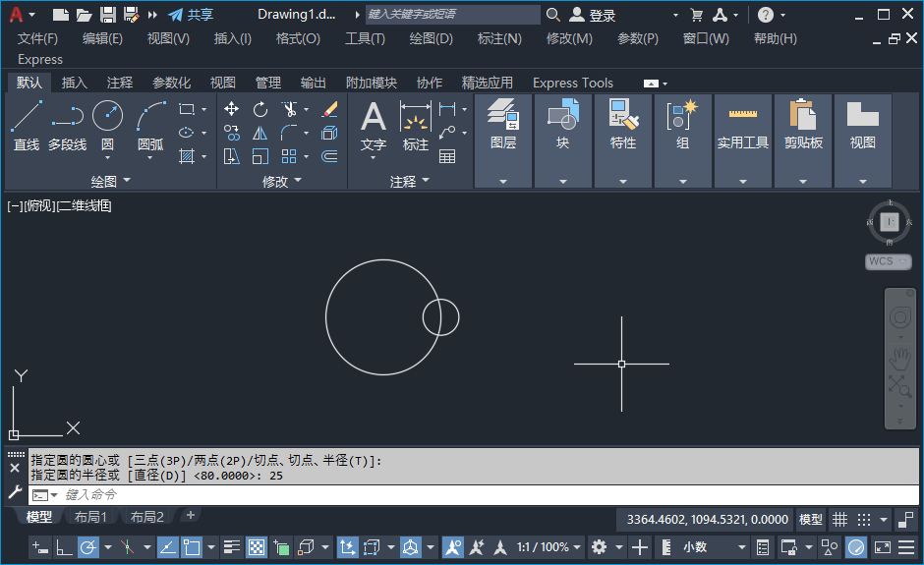Pick the Mirror tool icon
This screenshot has width=924, height=565.
[x=260, y=134]
